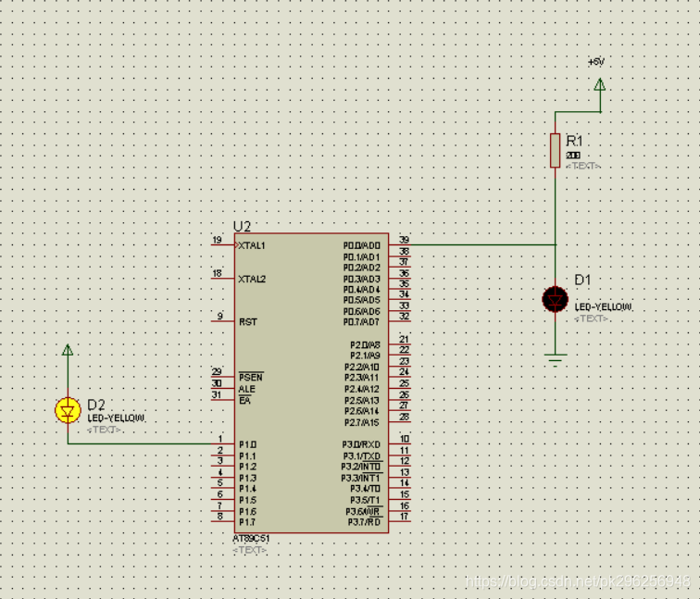
Task: Click the +5V terminal label
Action: [x=596, y=62]
